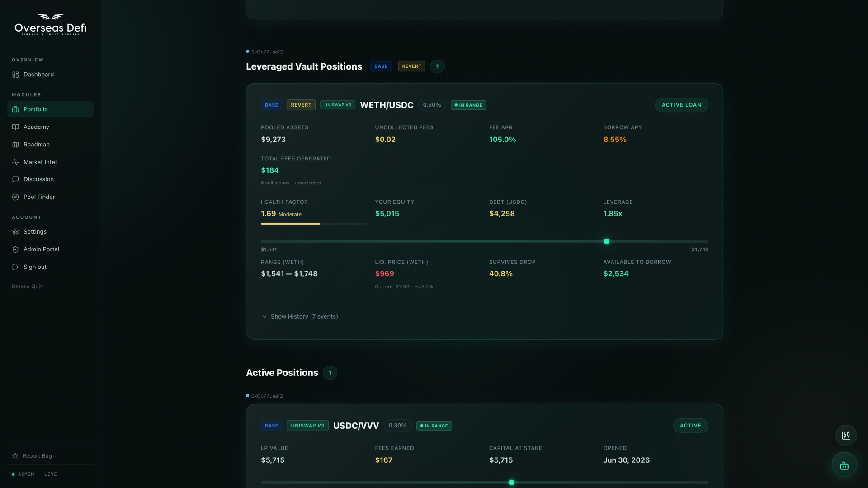The width and height of the screenshot is (868, 488).
Task: Open the Roadmap page
Action: 50,145
